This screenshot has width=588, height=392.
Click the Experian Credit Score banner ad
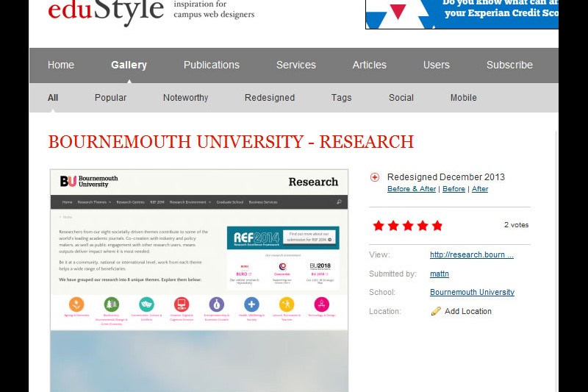[462, 14]
